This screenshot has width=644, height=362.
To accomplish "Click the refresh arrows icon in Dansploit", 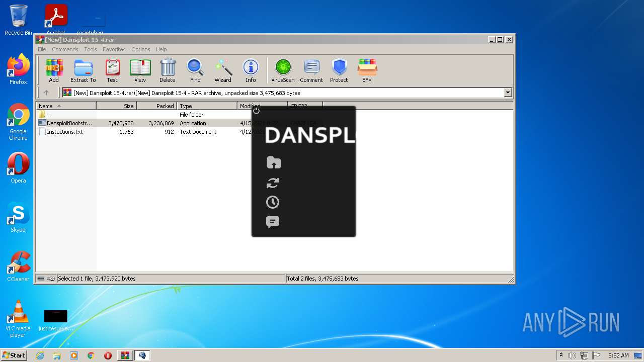I will click(x=273, y=183).
